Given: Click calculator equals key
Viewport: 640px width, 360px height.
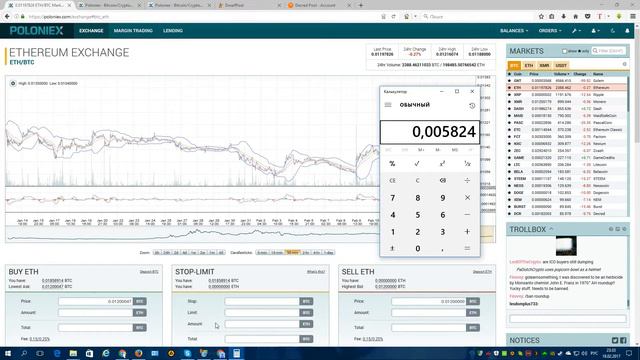Looking at the screenshot, I should (x=467, y=248).
